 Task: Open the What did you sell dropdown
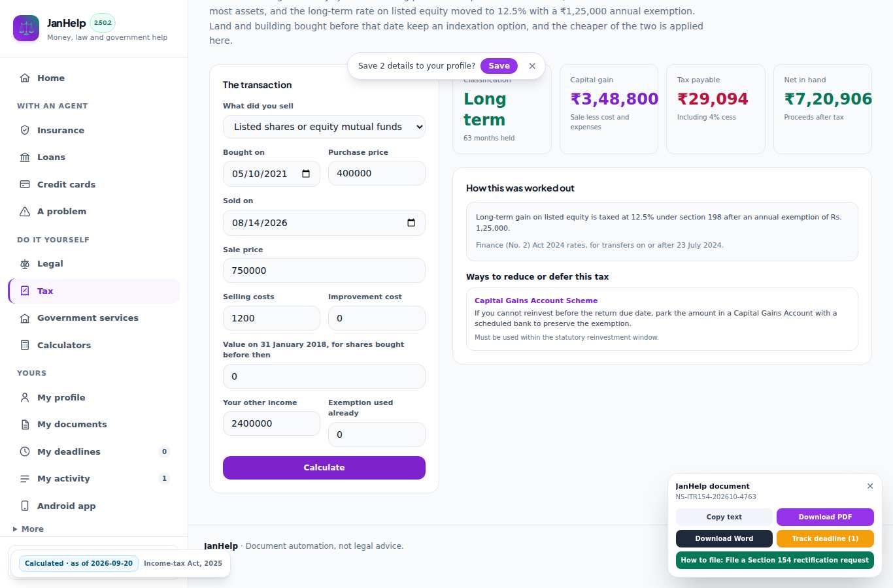[324, 127]
